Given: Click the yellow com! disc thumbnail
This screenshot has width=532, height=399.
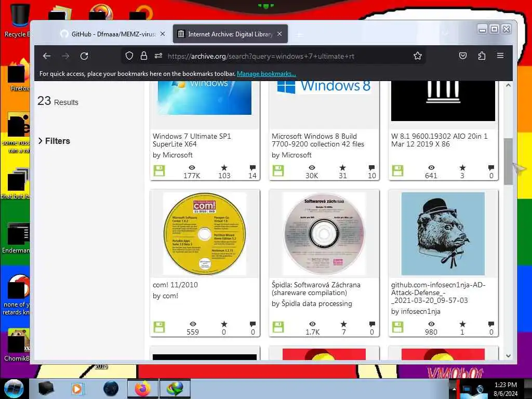Looking at the screenshot, I should tap(205, 234).
